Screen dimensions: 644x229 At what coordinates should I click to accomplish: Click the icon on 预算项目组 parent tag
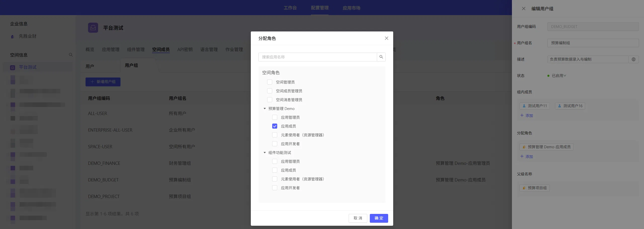[x=524, y=188]
